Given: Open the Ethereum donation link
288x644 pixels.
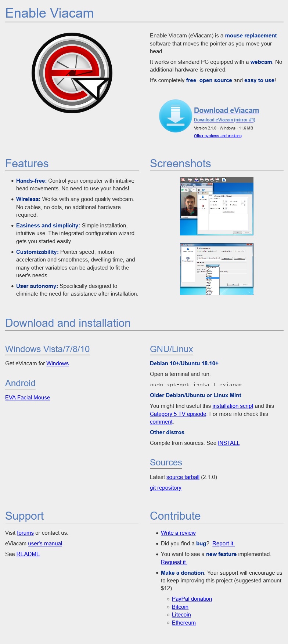Looking at the screenshot, I should pos(184,623).
